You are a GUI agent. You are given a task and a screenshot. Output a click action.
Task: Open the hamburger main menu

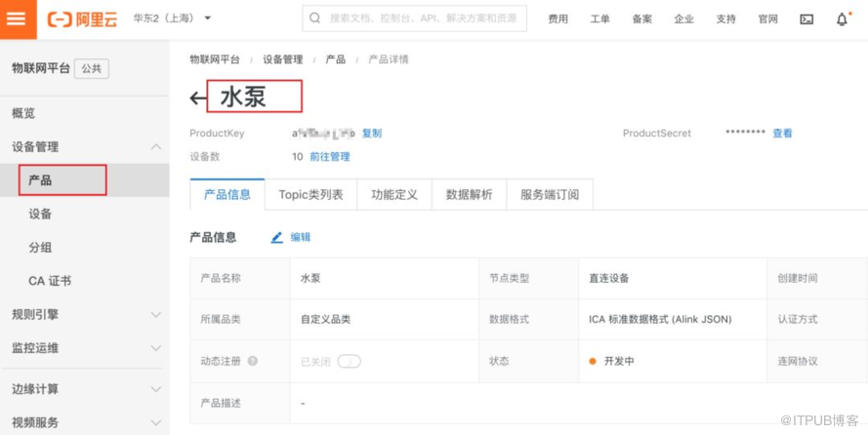pos(18,19)
